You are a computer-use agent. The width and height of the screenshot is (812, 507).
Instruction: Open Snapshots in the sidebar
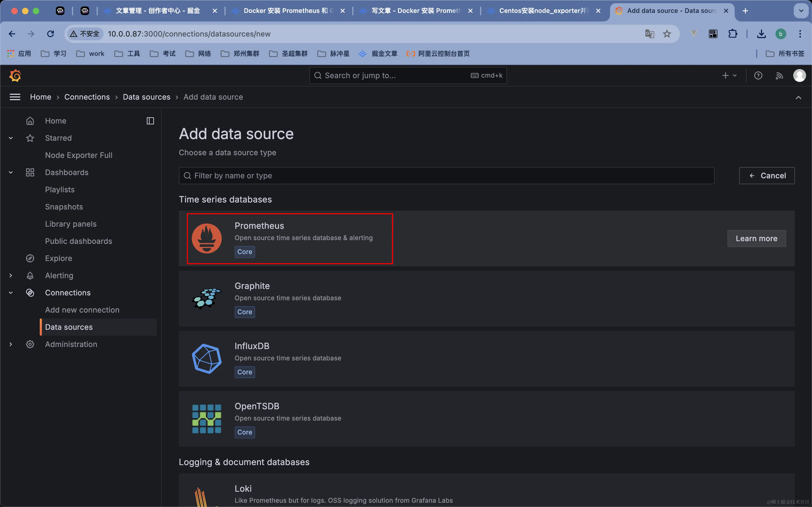coord(64,207)
